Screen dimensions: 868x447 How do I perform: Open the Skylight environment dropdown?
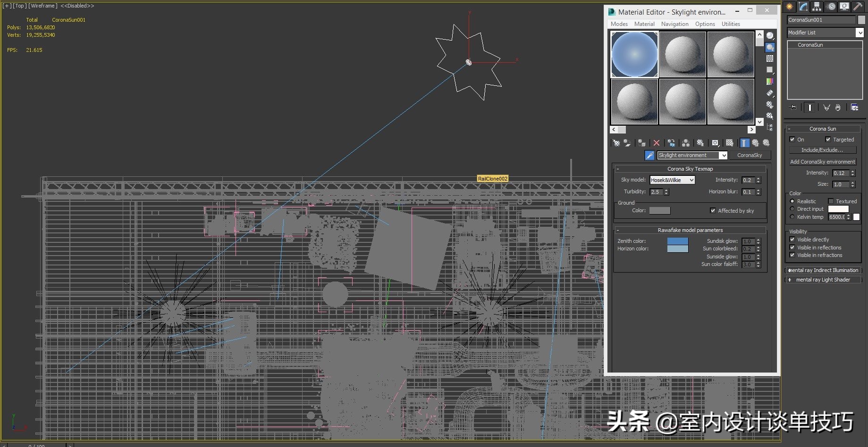(724, 155)
